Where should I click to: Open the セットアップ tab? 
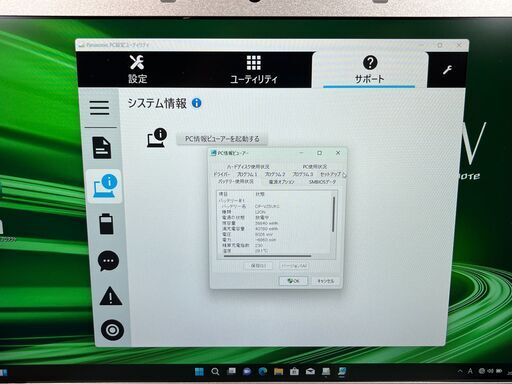pos(330,174)
